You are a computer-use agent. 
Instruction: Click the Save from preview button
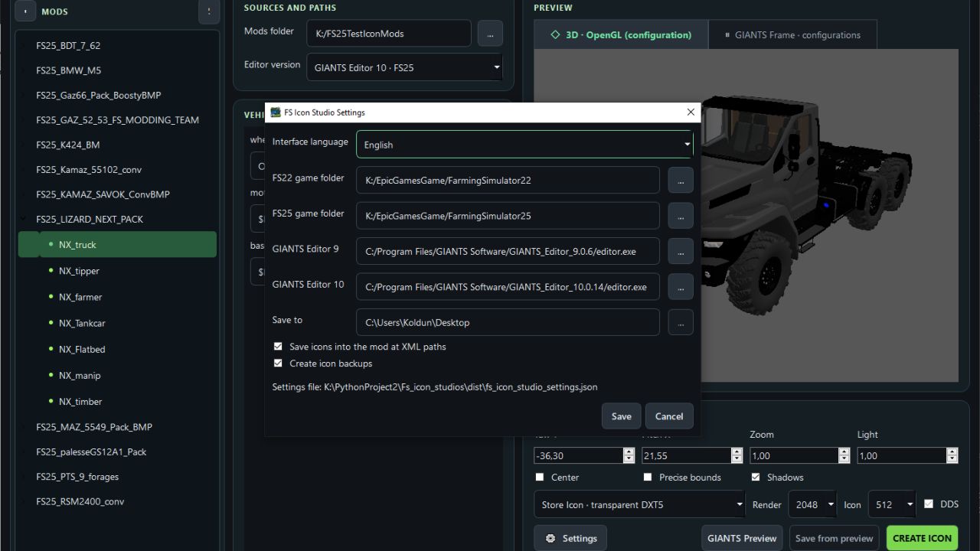[x=834, y=538]
